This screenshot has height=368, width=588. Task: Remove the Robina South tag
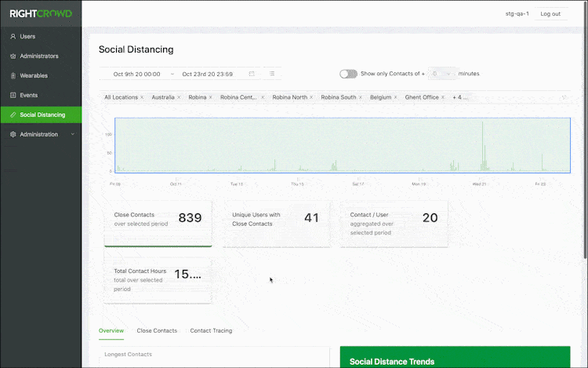(x=361, y=97)
